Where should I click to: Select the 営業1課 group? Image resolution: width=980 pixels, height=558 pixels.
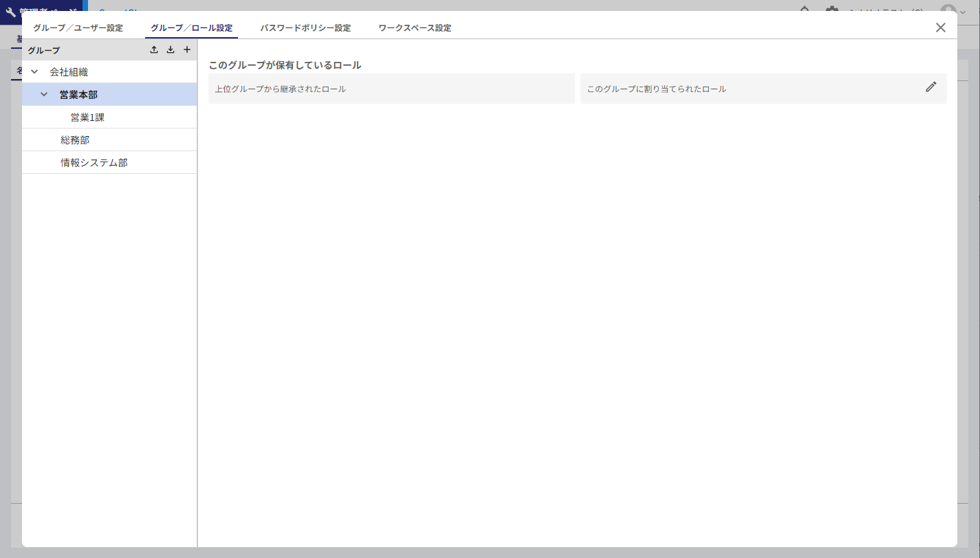point(87,118)
